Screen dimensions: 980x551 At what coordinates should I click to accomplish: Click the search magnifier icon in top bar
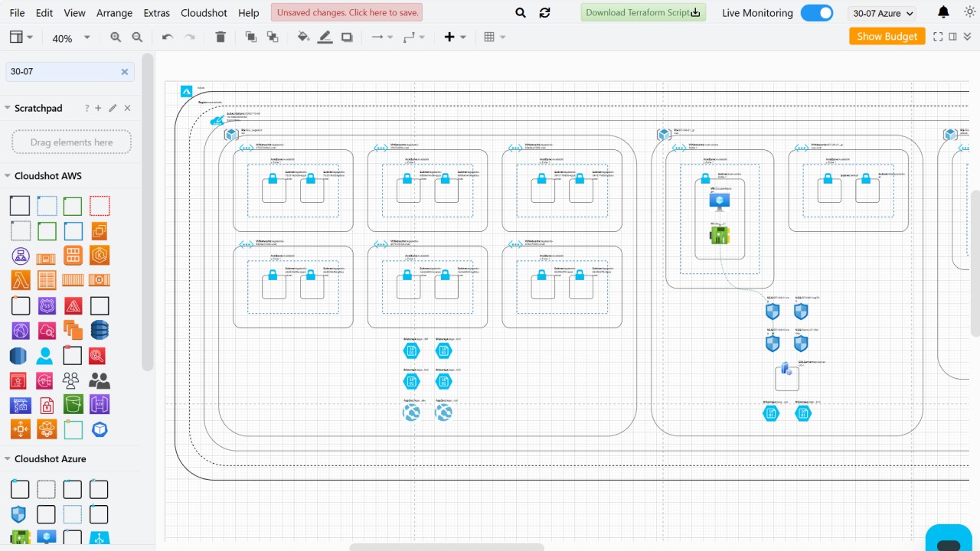click(521, 13)
